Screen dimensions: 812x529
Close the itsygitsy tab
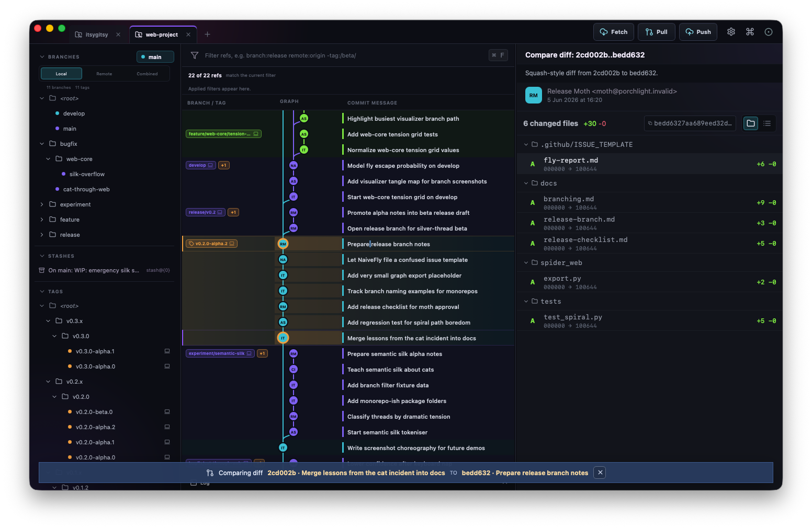click(x=118, y=34)
